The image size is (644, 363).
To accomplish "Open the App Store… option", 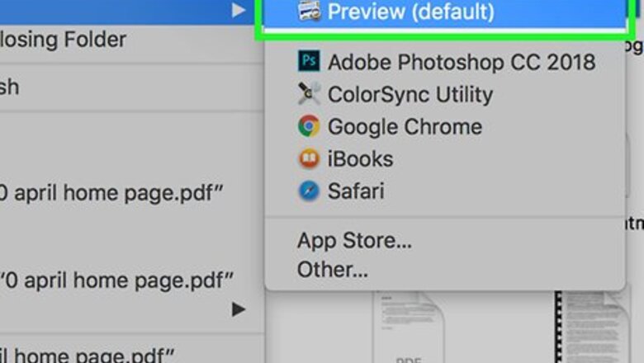I will 354,241.
